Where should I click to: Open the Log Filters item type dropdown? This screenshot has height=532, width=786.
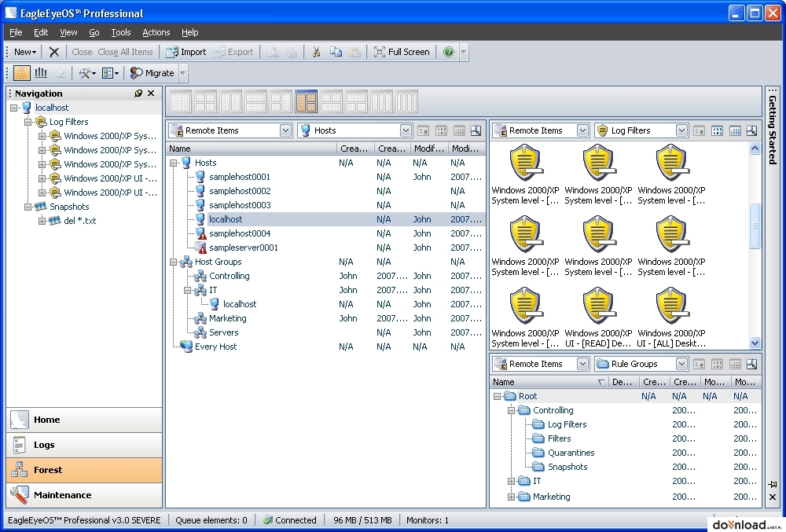click(x=681, y=130)
